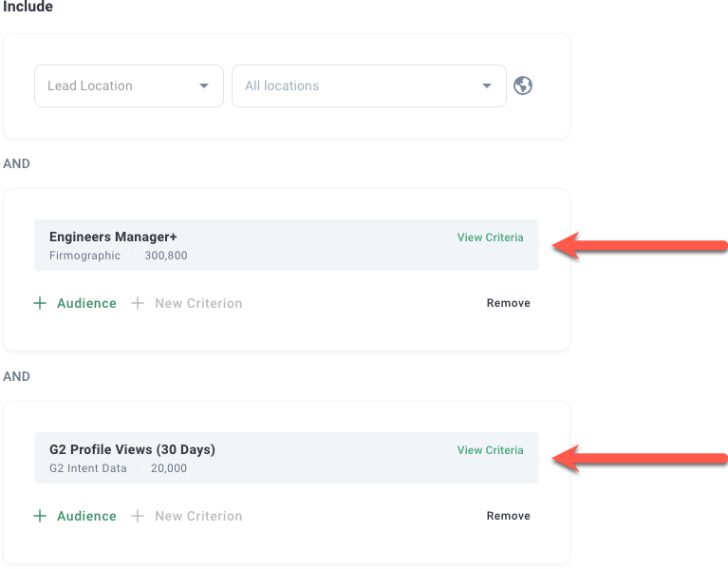Add New Criterion to the Engineers Manager+ group
This screenshot has height=569, width=728.
[x=198, y=303]
